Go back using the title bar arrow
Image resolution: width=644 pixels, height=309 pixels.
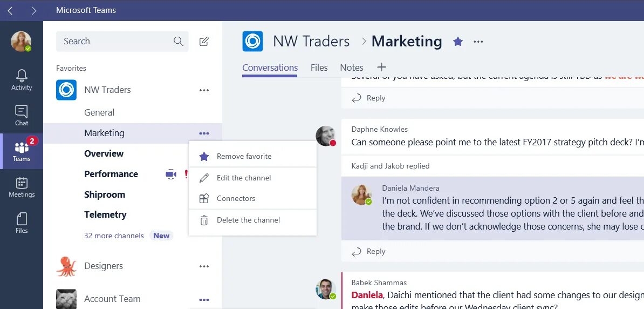(x=10, y=11)
